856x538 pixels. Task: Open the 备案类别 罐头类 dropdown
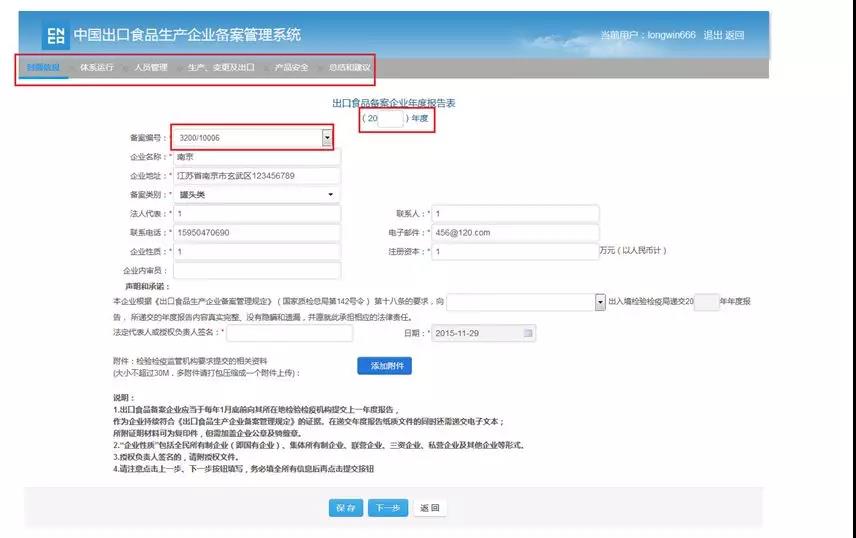(257, 194)
